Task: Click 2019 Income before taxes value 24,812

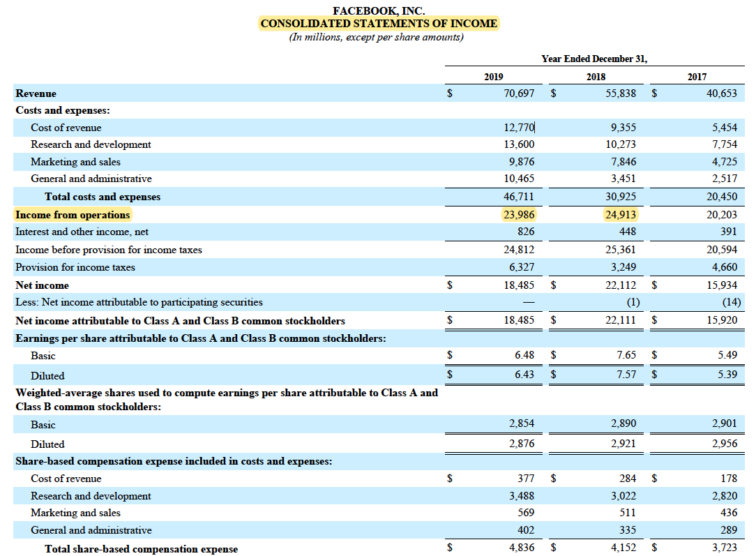Action: (519, 249)
